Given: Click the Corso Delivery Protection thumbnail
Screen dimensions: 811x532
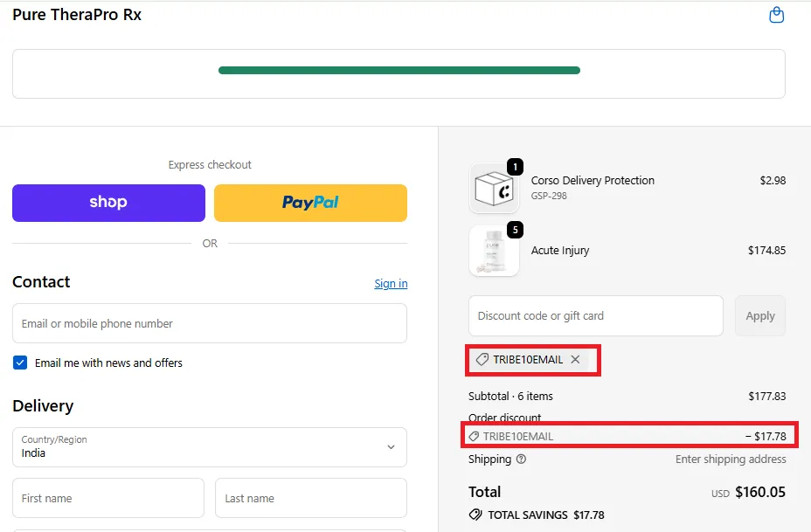Looking at the screenshot, I should [x=494, y=186].
